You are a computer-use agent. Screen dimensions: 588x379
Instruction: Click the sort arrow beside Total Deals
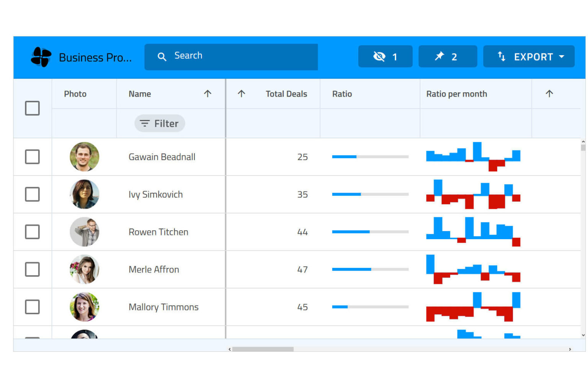241,94
